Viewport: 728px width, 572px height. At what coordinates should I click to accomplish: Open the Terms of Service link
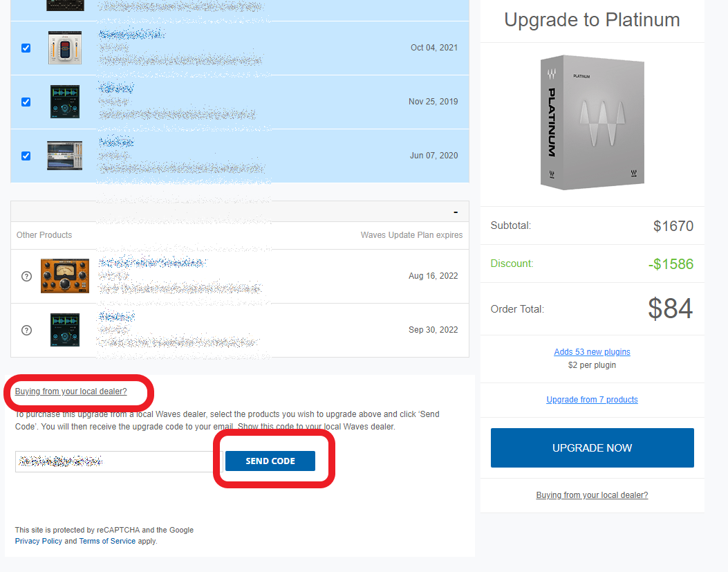(x=107, y=541)
